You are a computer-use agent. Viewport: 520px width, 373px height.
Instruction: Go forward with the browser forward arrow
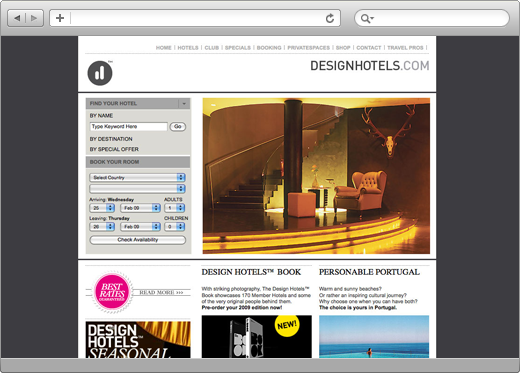[x=34, y=18]
